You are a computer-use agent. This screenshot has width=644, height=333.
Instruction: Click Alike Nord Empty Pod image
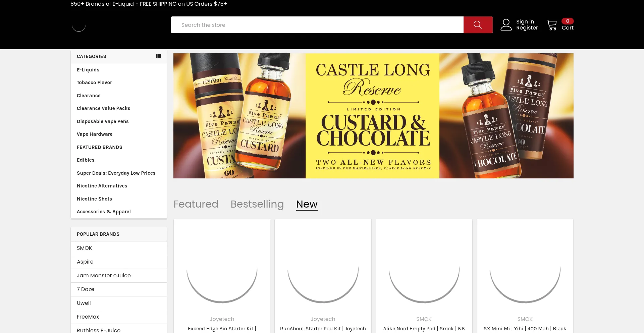(424, 268)
